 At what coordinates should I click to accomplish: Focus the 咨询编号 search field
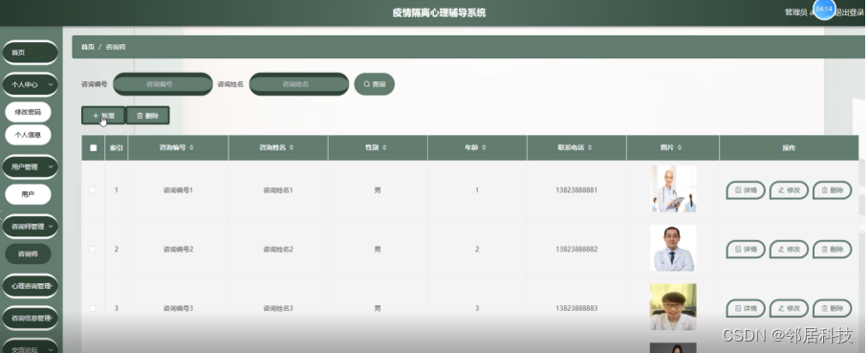[163, 84]
